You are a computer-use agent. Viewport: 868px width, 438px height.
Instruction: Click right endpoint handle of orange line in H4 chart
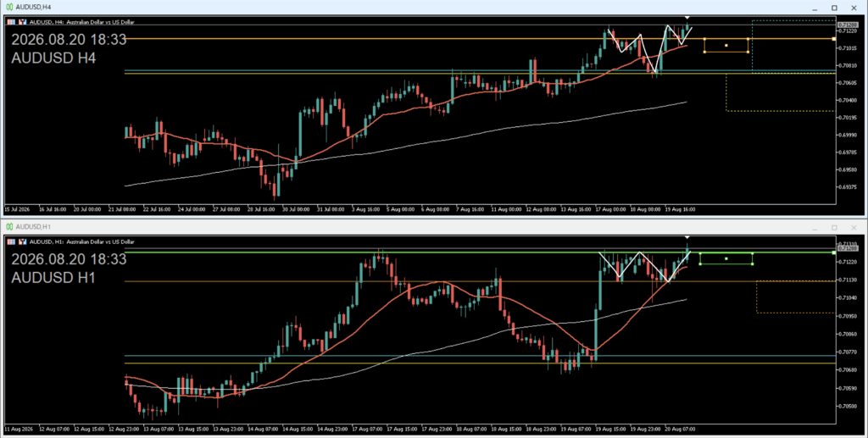tap(834, 39)
